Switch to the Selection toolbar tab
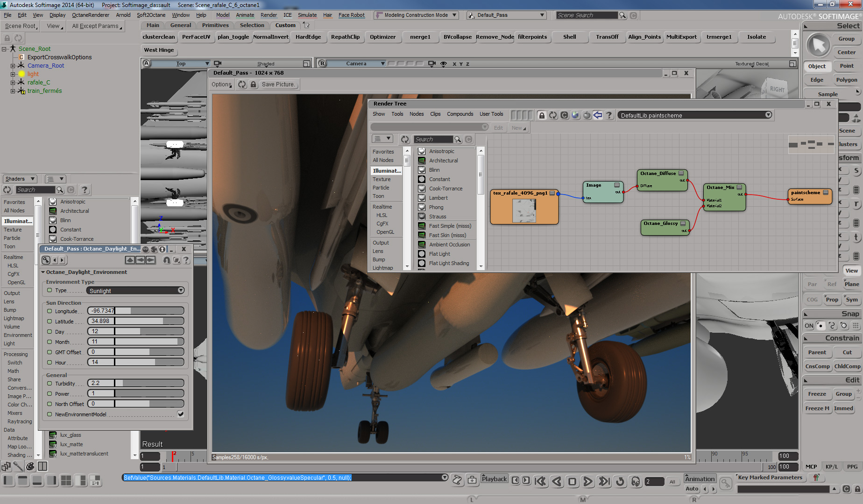This screenshot has width=863, height=504. [x=252, y=25]
